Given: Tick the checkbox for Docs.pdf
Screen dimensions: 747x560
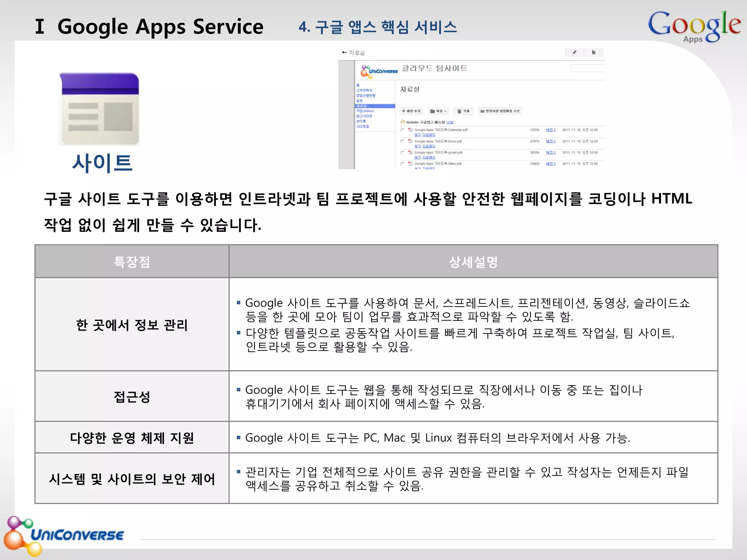Looking at the screenshot, I should tap(403, 141).
